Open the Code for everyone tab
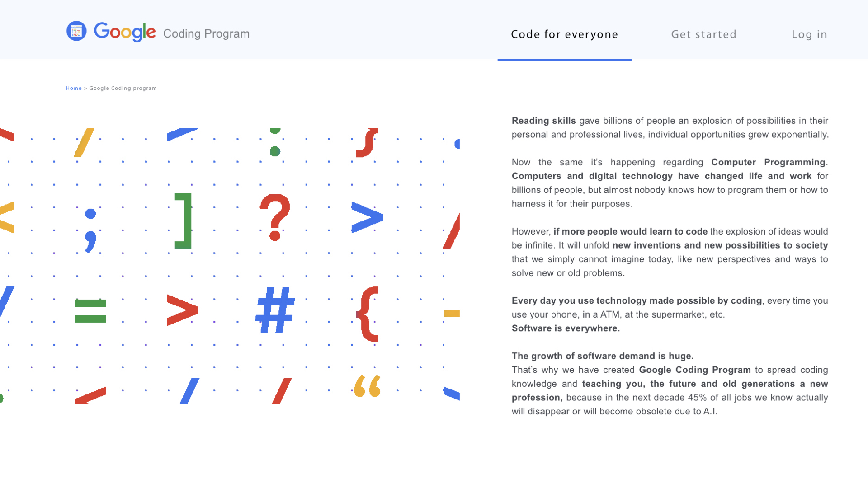 564,34
